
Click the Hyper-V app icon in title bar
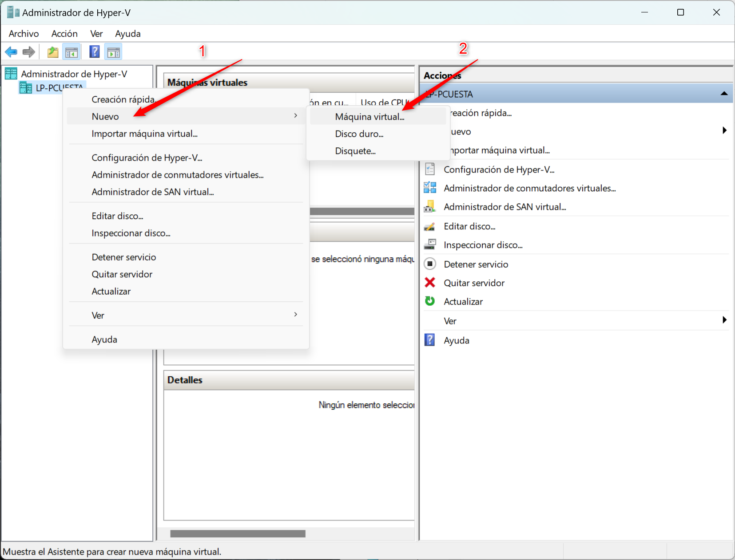[13, 12]
